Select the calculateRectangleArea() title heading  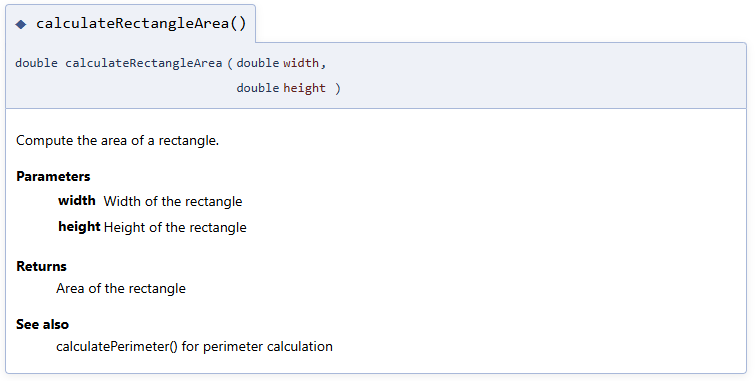(x=141, y=23)
